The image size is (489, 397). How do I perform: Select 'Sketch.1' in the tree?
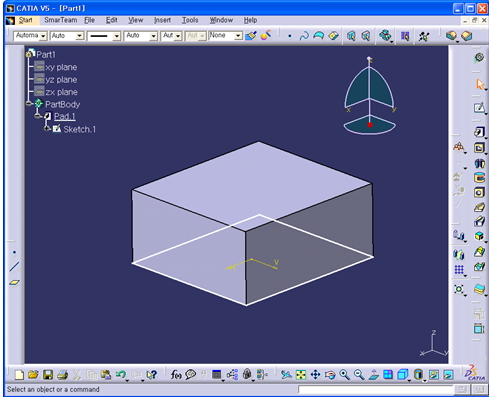click(79, 129)
